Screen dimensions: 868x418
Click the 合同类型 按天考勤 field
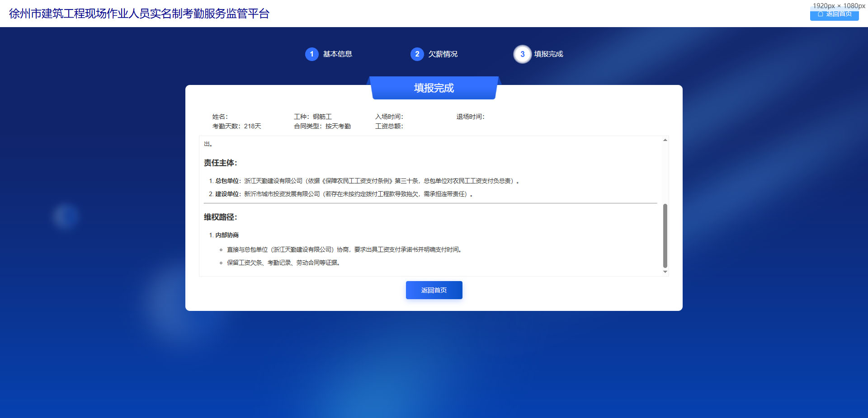pyautogui.click(x=322, y=127)
